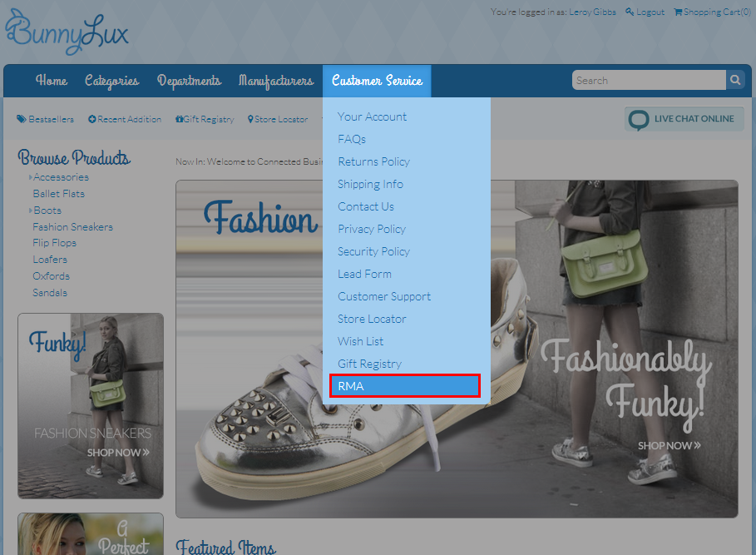756x555 pixels.
Task: Choose Returns Policy in the menu
Action: click(x=373, y=161)
